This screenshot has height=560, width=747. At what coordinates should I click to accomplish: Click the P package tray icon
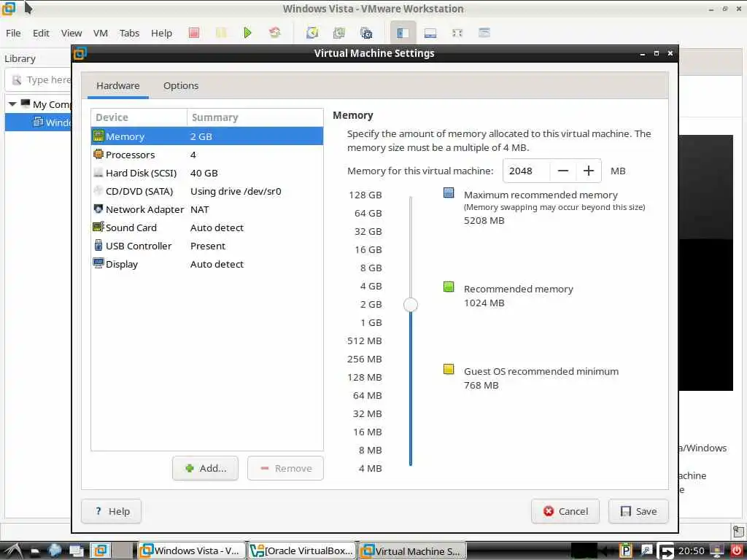tap(625, 551)
